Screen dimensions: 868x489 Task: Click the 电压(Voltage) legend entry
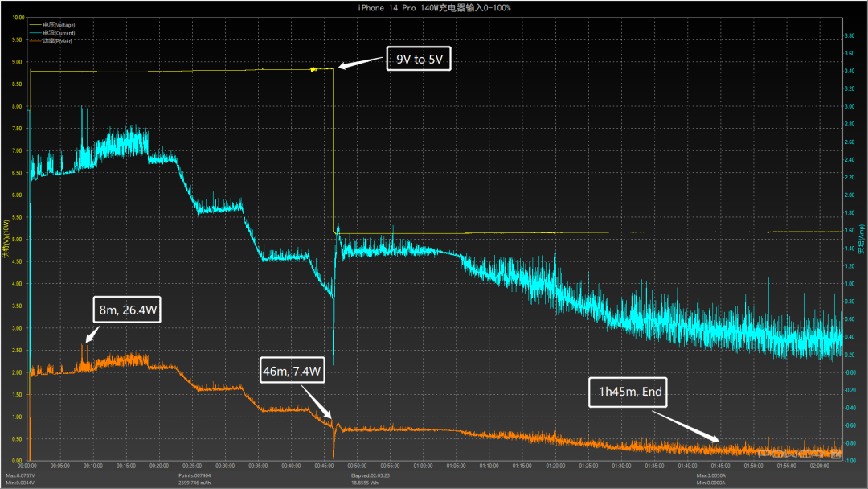click(x=59, y=25)
